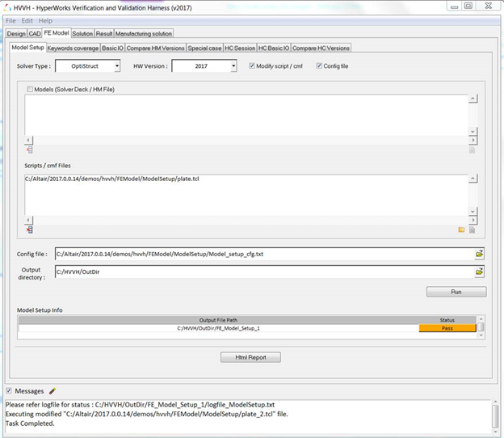Click the HVVH application icon in the title bar
The width and height of the screenshot is (504, 438).
pos(7,7)
